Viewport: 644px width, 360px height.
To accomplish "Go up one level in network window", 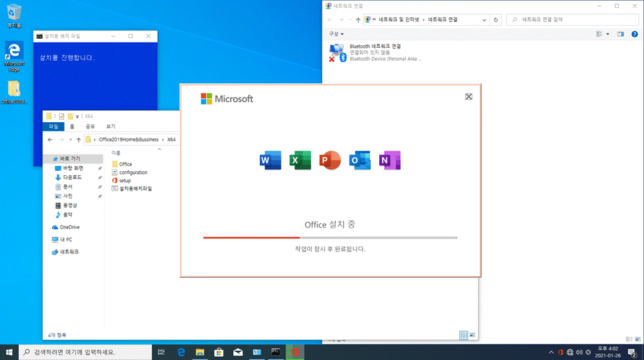I will coord(358,20).
